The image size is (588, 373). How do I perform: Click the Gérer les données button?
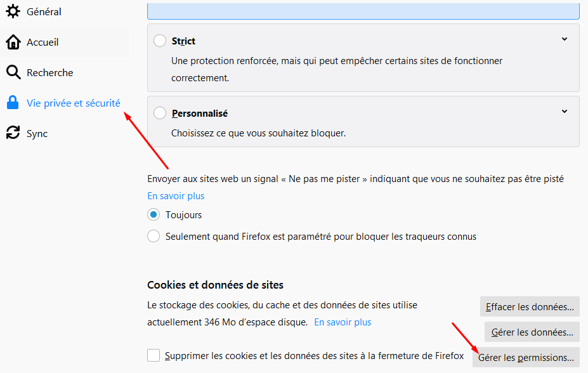(x=532, y=332)
